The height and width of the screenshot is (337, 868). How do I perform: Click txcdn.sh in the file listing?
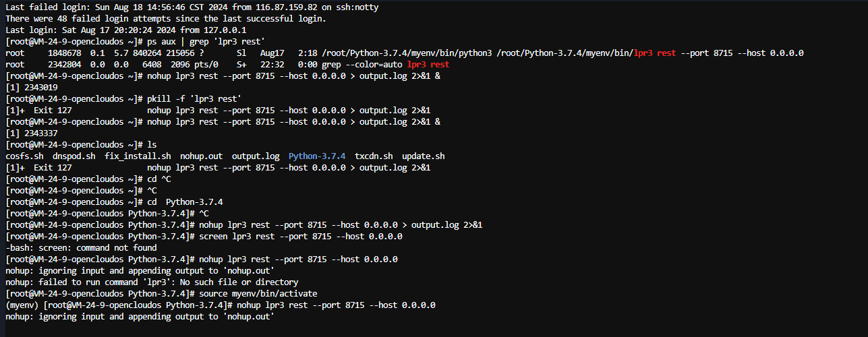pyautogui.click(x=374, y=156)
